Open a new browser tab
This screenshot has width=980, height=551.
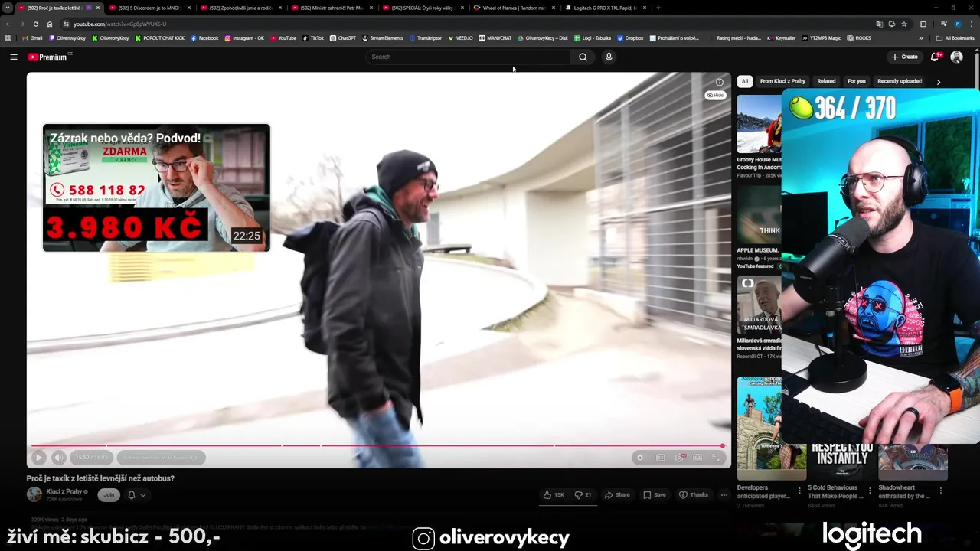[x=658, y=8]
